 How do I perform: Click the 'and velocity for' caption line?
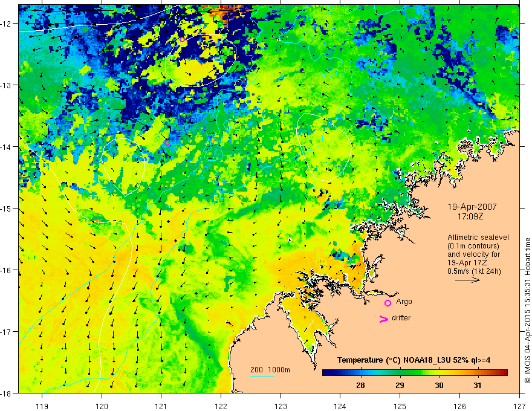click(x=473, y=254)
